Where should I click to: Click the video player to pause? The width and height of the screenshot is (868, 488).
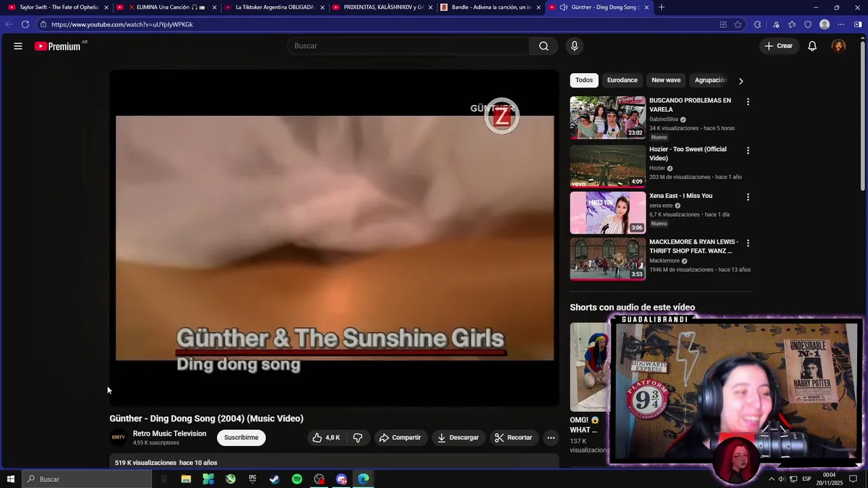coord(334,238)
